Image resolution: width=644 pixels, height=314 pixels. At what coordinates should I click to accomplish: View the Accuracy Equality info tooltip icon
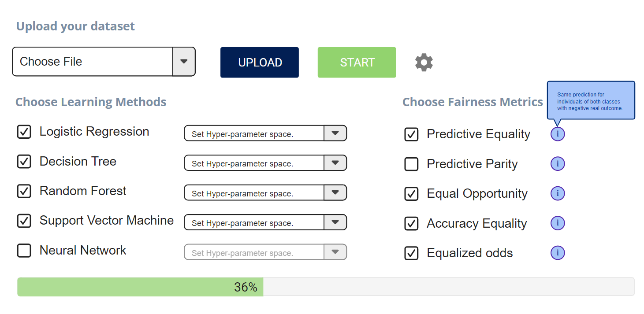point(558,223)
